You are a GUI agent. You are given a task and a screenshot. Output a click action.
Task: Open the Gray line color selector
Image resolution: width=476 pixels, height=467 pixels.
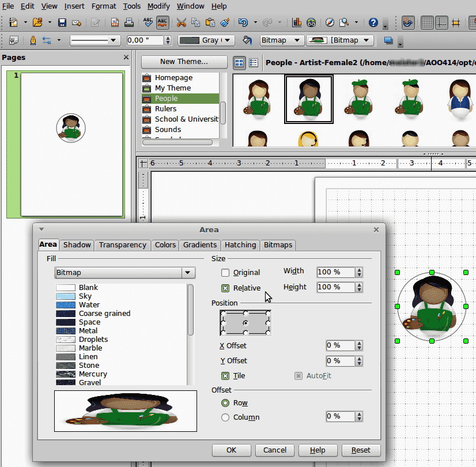coord(205,40)
